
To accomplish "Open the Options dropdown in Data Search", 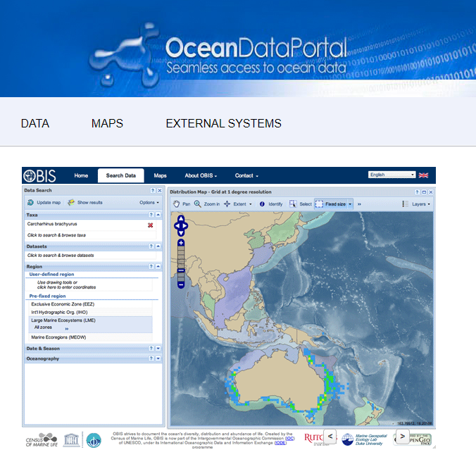I will coord(149,202).
